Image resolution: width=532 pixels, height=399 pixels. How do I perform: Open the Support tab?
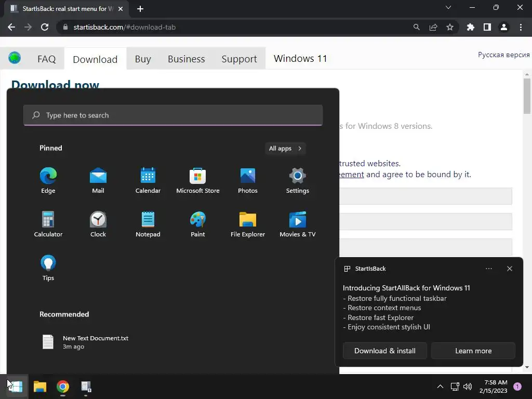239,59
